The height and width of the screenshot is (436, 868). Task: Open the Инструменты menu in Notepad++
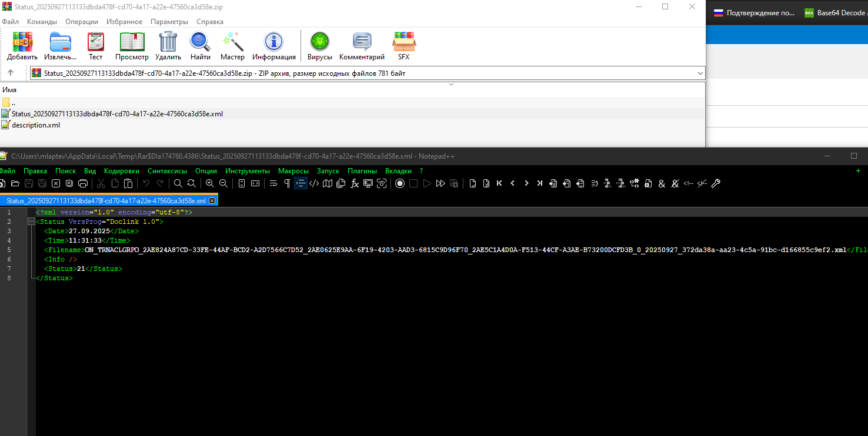click(x=248, y=171)
